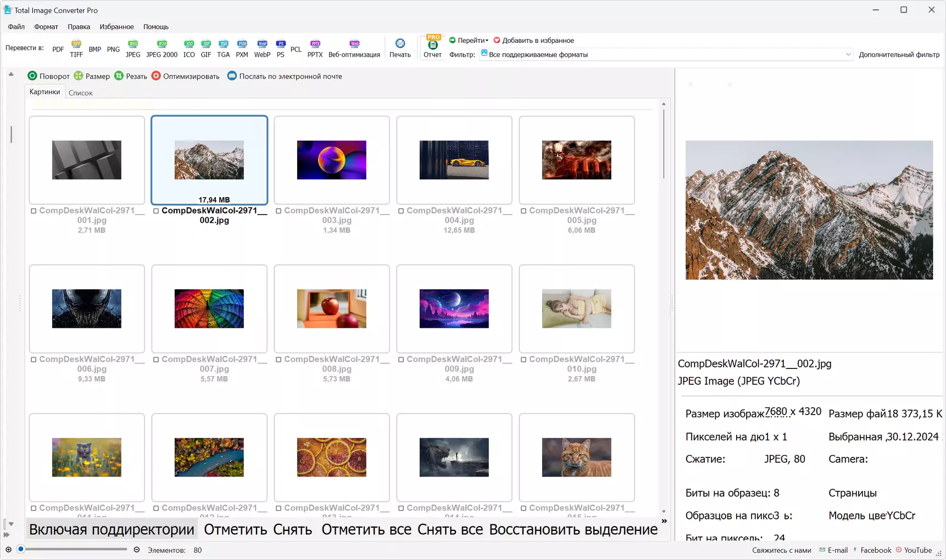Convert images to GIF
Screen dimensions: 946x560
click(206, 49)
